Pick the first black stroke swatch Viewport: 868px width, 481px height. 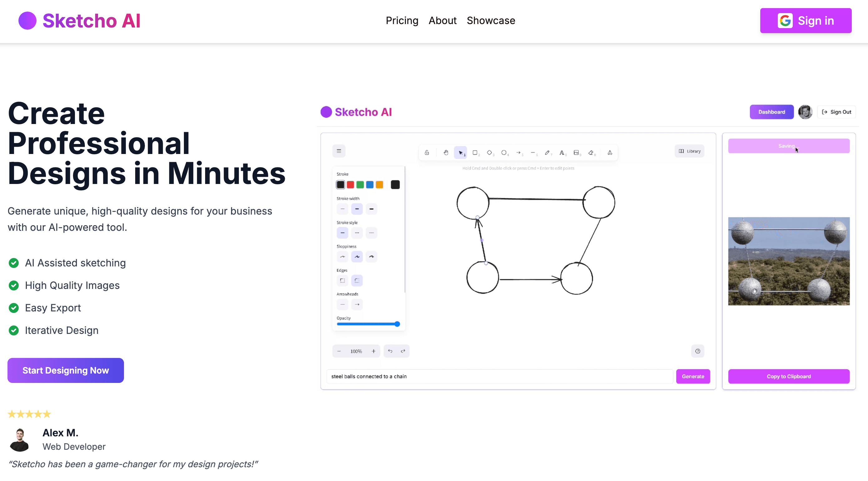click(x=341, y=185)
